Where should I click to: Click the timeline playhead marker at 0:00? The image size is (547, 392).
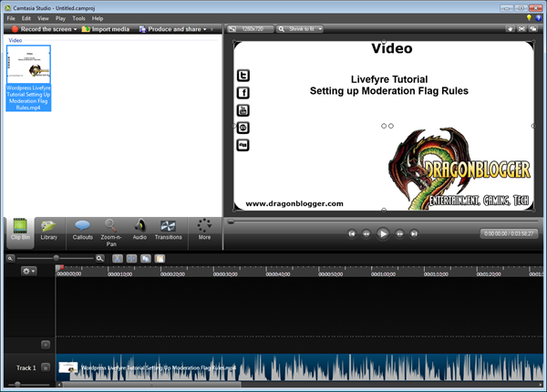click(59, 268)
